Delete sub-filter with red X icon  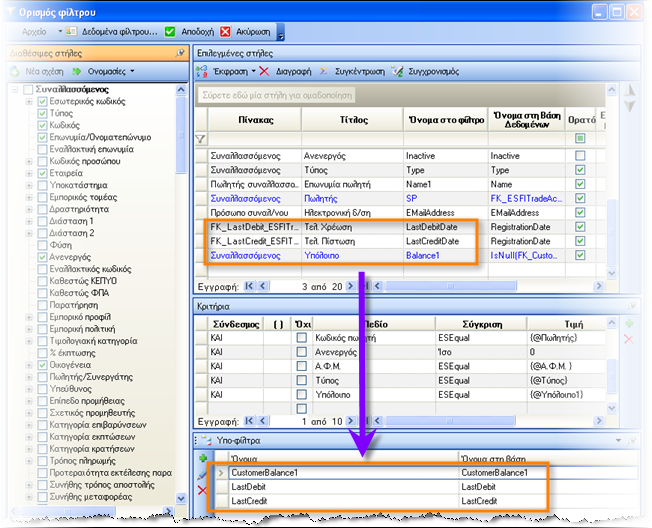click(202, 490)
